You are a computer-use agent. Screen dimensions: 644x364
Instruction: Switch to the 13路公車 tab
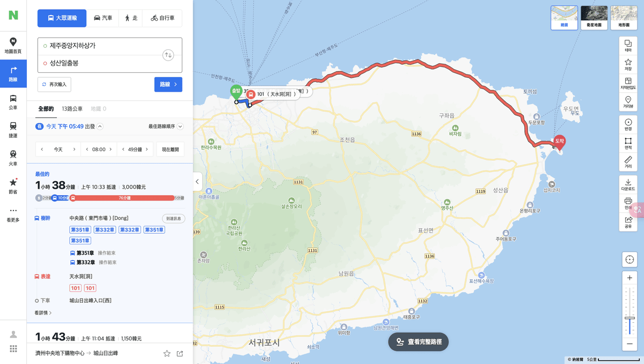(x=72, y=109)
